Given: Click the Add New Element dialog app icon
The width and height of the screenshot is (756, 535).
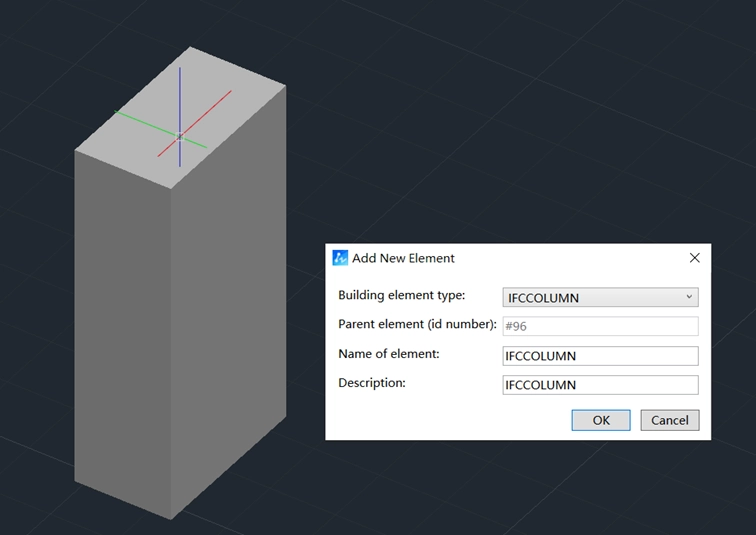Looking at the screenshot, I should point(340,258).
